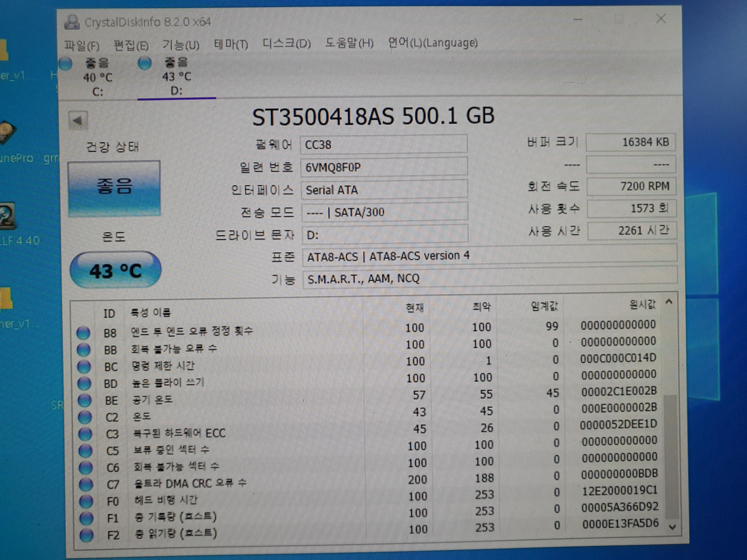
Task: Open the 편집(E) menu
Action: pyautogui.click(x=131, y=45)
